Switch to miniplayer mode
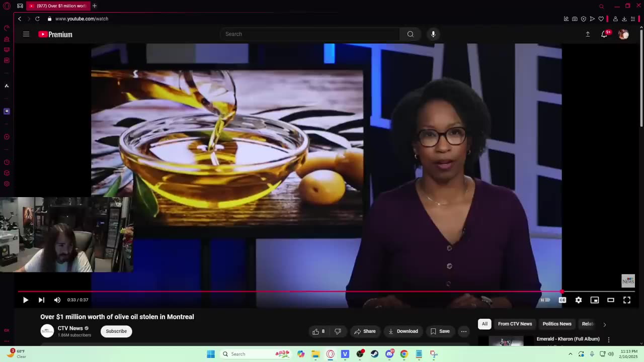The height and width of the screenshot is (362, 644). [x=595, y=300]
